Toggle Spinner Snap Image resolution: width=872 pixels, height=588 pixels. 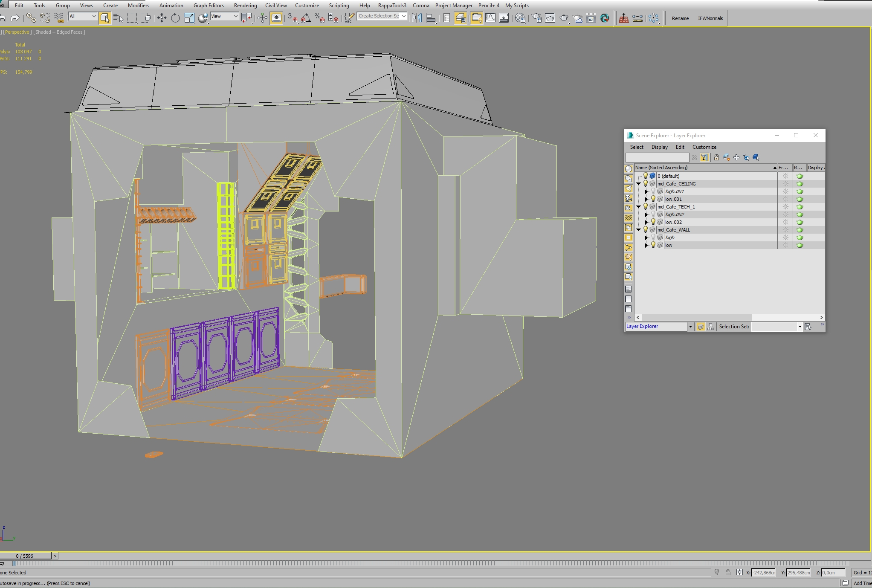click(x=333, y=18)
